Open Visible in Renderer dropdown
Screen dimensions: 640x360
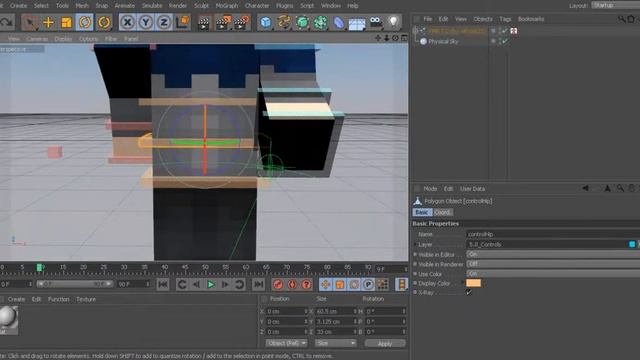[553, 264]
